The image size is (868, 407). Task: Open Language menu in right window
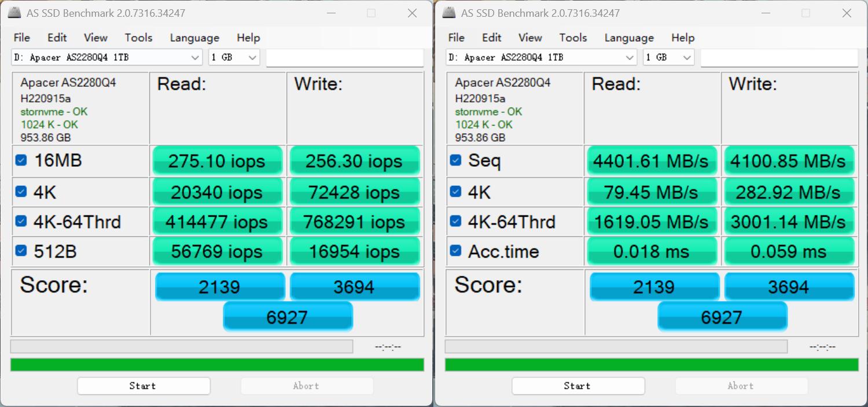click(x=629, y=38)
